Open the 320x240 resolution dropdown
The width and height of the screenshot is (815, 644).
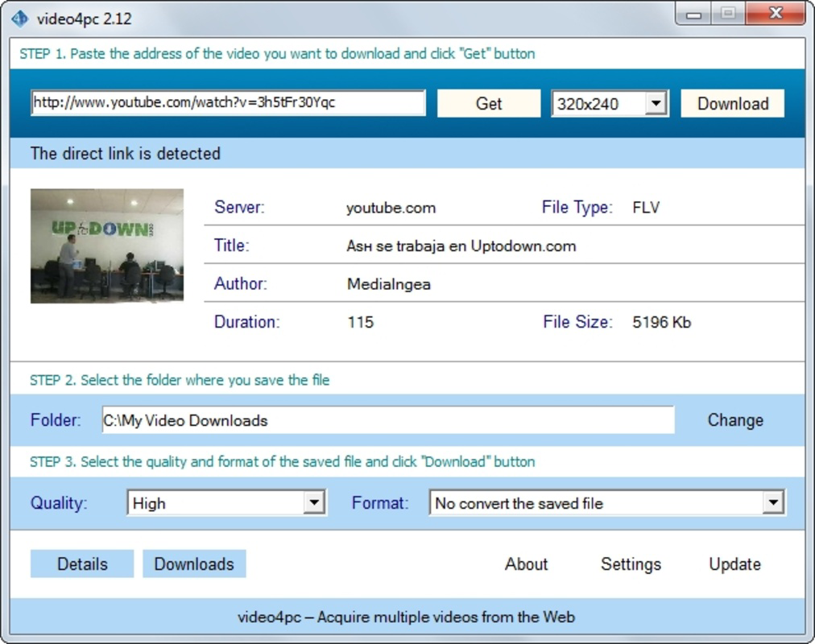[610, 103]
